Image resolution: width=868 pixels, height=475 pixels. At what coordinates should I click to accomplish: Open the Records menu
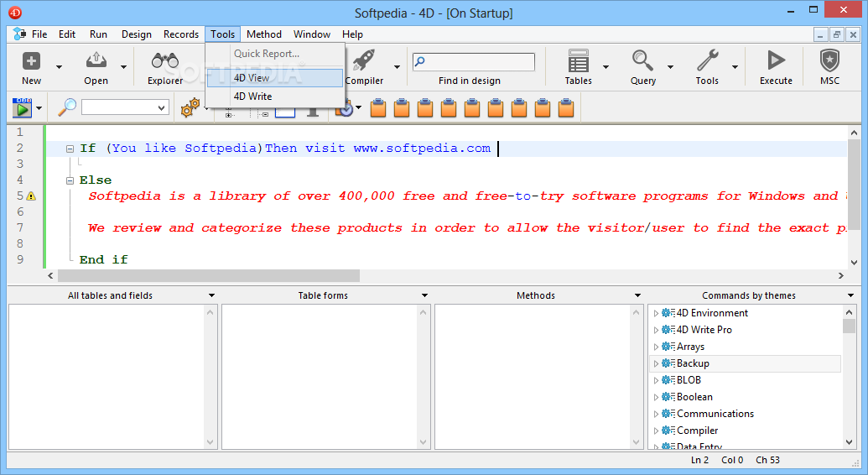point(181,34)
